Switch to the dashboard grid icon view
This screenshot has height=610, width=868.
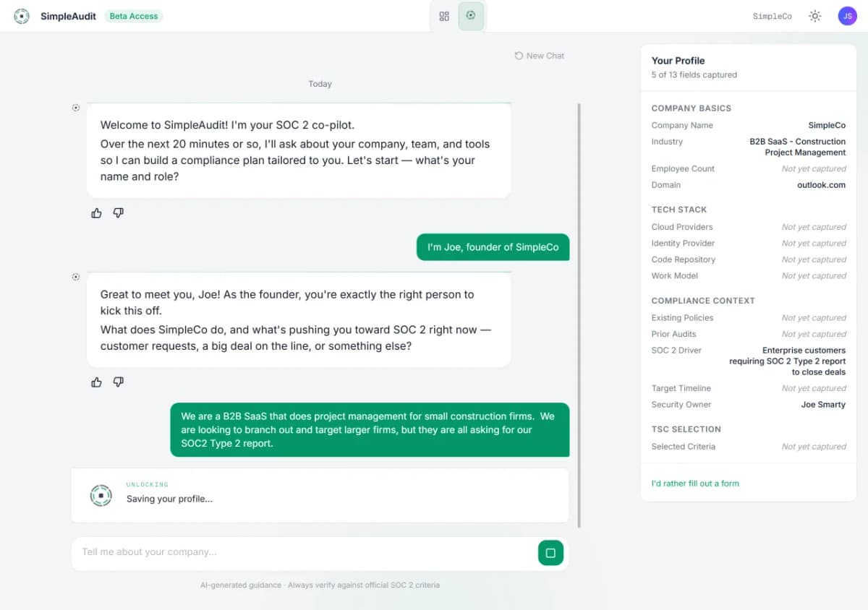tap(444, 15)
